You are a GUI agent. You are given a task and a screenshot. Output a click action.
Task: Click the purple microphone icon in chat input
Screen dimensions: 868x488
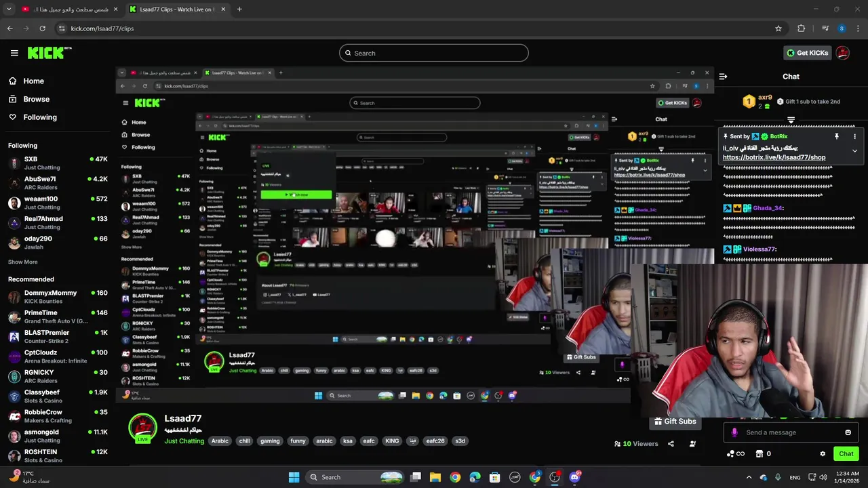[734, 432]
